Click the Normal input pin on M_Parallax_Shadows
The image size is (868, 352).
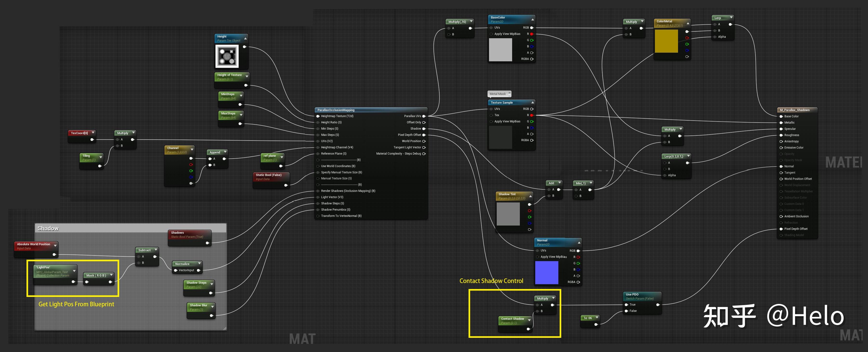pyautogui.click(x=781, y=166)
